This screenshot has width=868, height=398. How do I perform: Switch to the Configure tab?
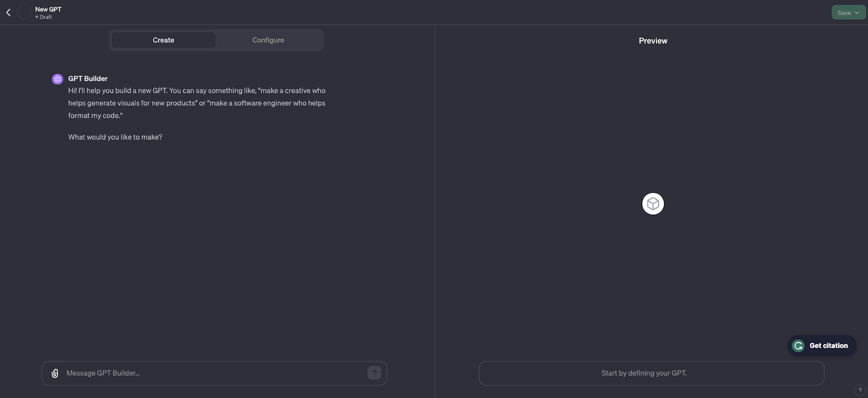pyautogui.click(x=268, y=40)
